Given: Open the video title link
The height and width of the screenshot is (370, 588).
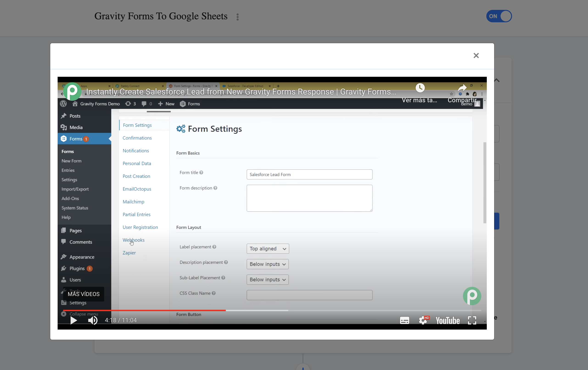Looking at the screenshot, I should (241, 92).
